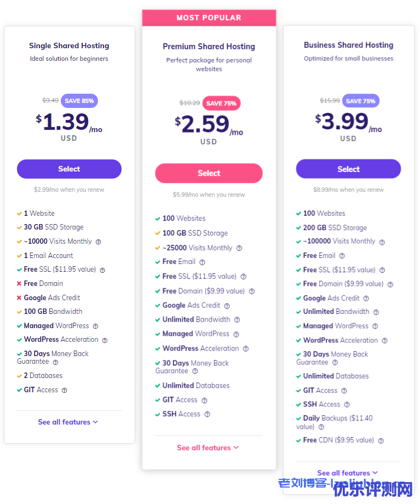Click the Save 85% badge

79,101
